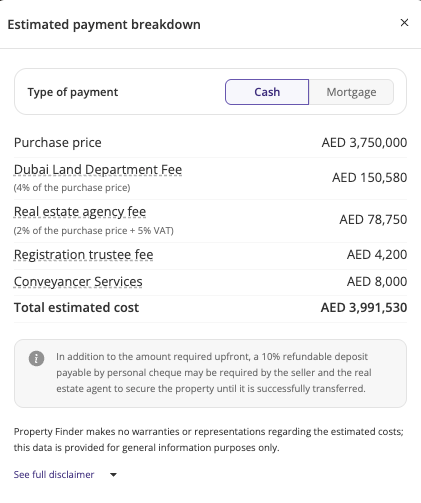Click the AED 150,580 fee amount

coord(369,178)
